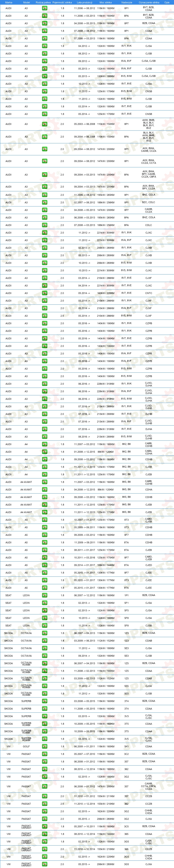Click the "Model" column header
This screenshot has height=868, width=174.
point(26,2)
